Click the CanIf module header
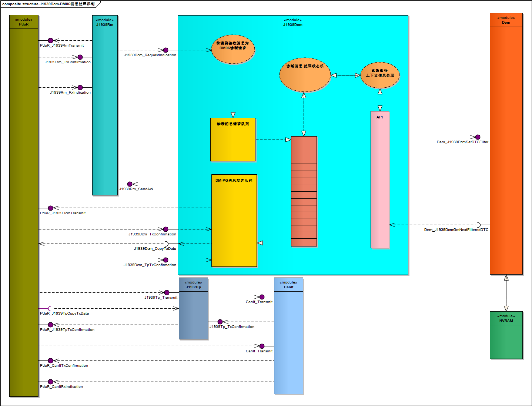Screen dimensions: 532x406 (x=288, y=285)
